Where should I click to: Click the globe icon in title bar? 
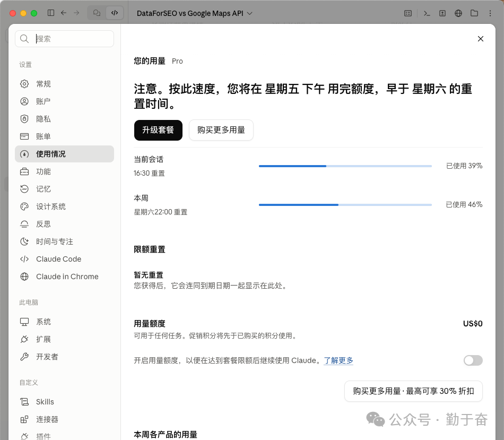click(x=458, y=13)
